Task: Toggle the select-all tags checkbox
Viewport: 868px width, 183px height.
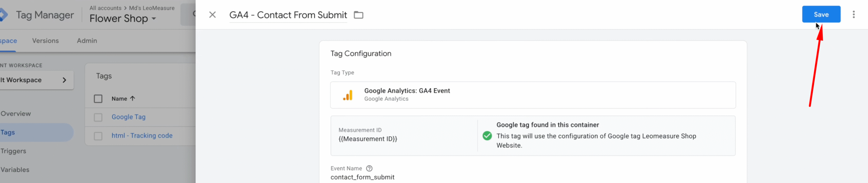Action: coord(98,99)
